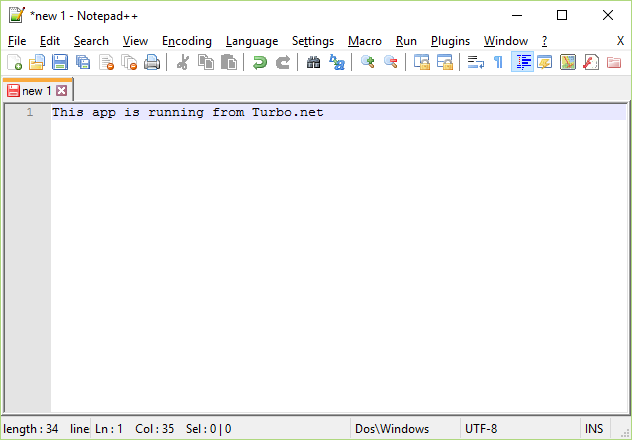
Task: Open the ? help menu
Action: [545, 41]
